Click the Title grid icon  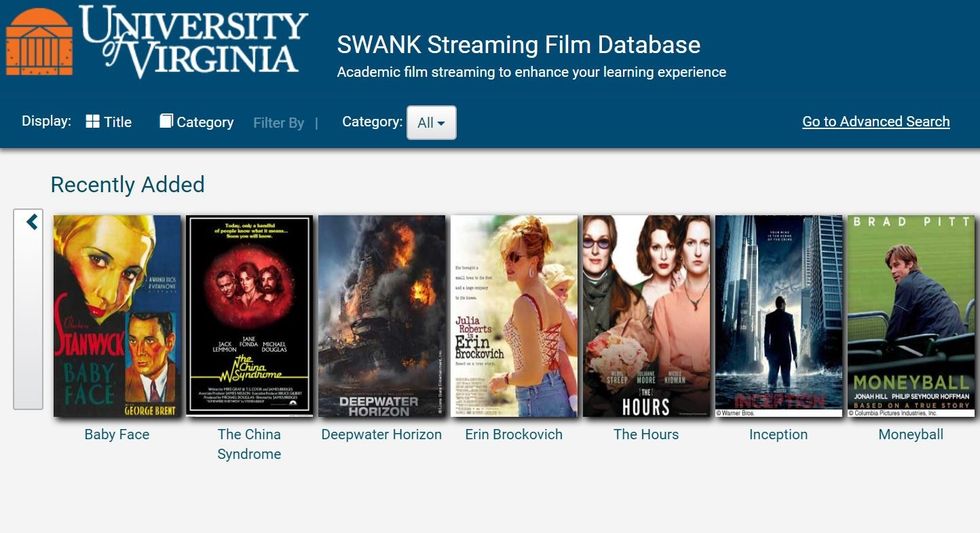[x=92, y=121]
